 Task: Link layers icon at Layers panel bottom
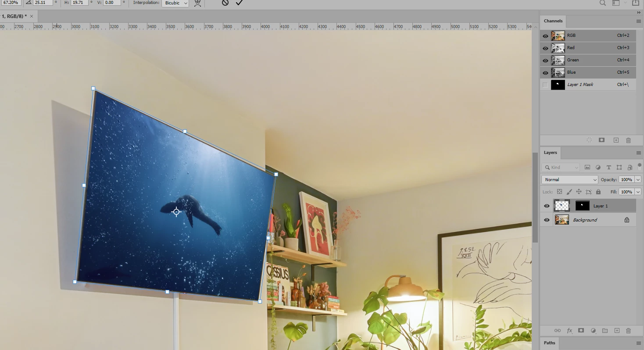tap(557, 330)
